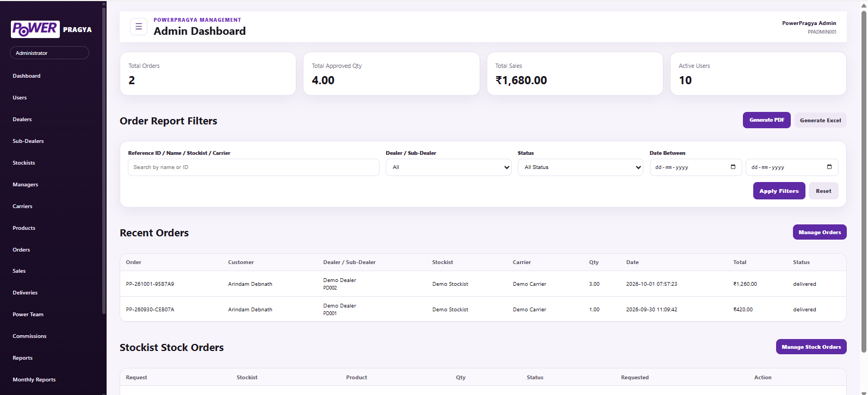Screen dimensions: 868x395
Task: Open Dashboard in the sidebar
Action: click(27, 76)
